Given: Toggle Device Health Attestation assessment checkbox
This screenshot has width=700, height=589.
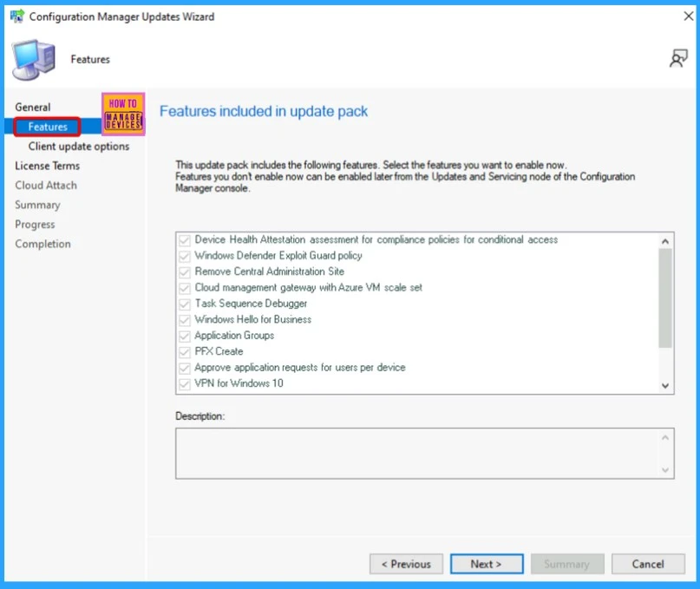Looking at the screenshot, I should click(x=185, y=240).
